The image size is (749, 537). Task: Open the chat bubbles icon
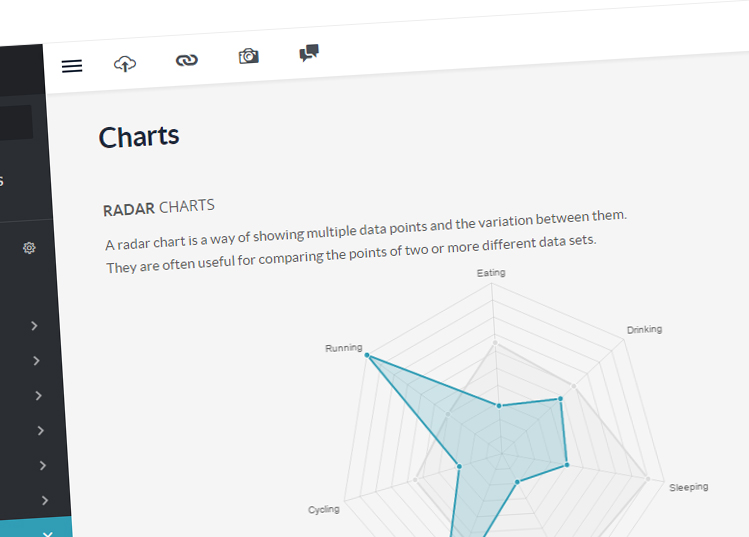309,53
